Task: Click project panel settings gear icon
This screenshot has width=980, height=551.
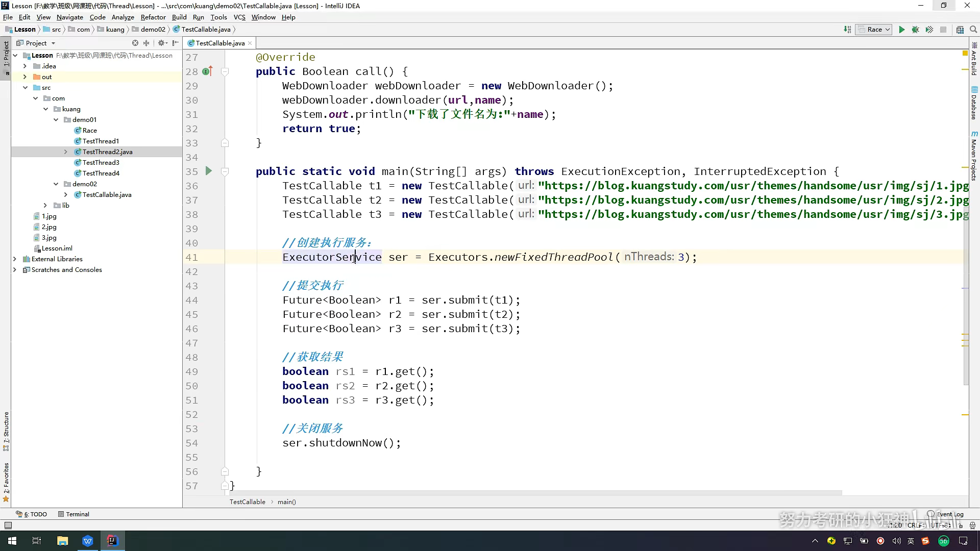Action: coord(161,43)
